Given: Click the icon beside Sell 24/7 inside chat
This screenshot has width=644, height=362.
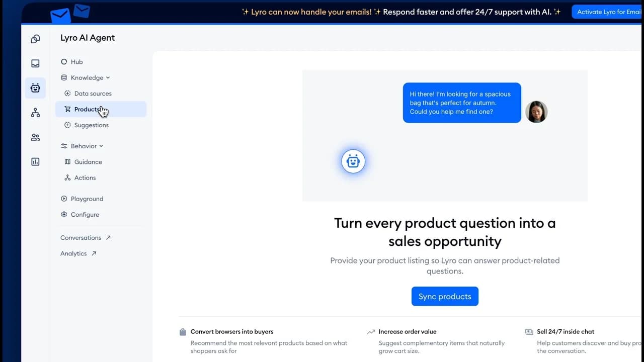Looking at the screenshot, I should [529, 332].
